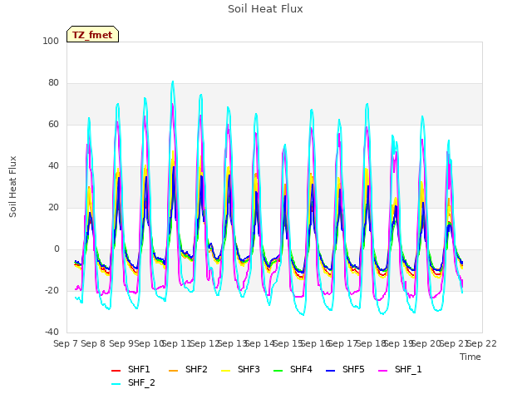This screenshot has width=532, height=399.
Task: Select the SHF5 legend label
Action: click(x=353, y=369)
